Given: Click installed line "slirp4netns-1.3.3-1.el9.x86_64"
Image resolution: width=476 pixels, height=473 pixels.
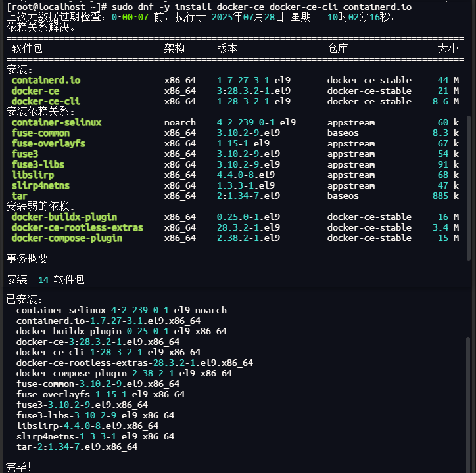Looking at the screenshot, I should tap(95, 437).
